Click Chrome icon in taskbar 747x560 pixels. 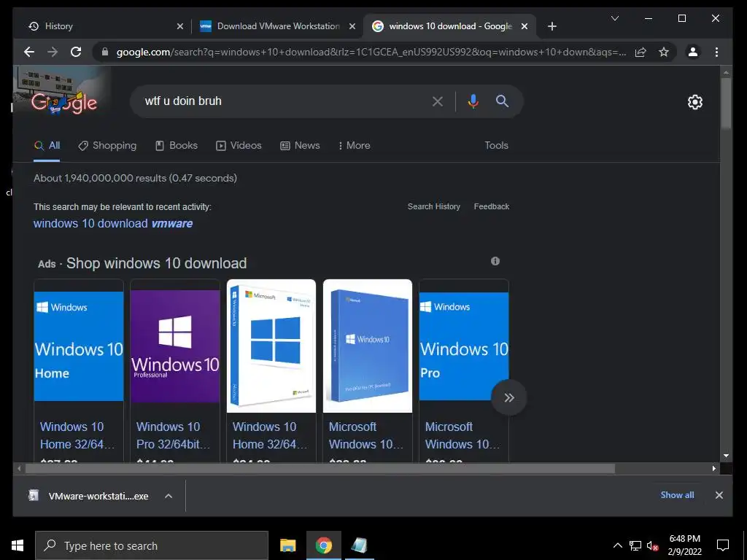[323, 545]
